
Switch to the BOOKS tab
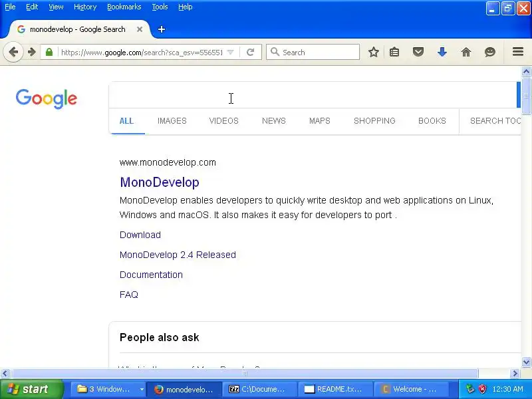(432, 121)
